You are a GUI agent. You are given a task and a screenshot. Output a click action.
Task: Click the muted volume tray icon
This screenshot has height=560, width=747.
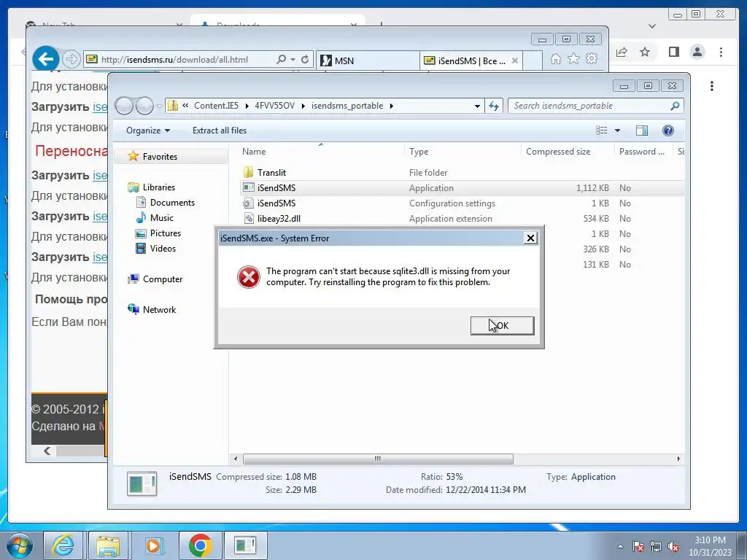(673, 546)
